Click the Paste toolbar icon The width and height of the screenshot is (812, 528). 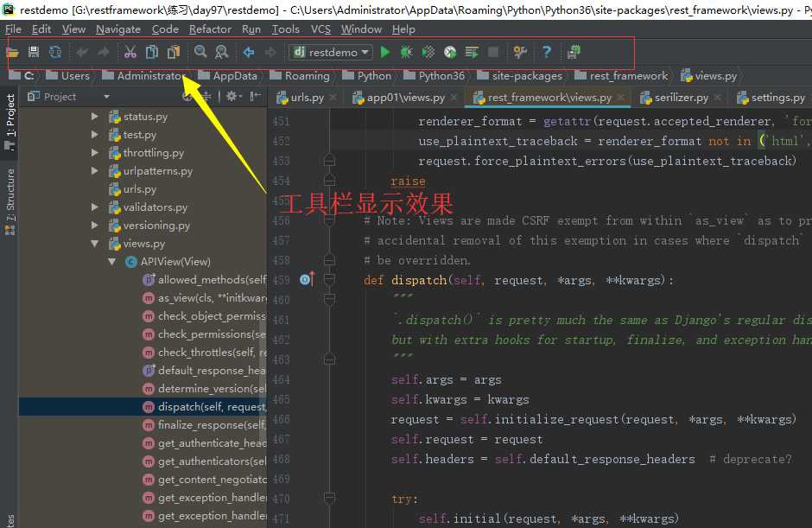tap(174, 52)
